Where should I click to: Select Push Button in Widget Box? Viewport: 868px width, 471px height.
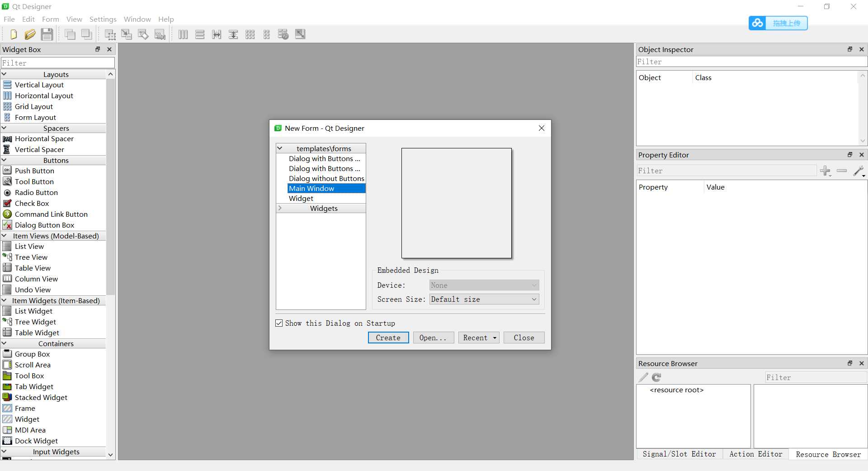34,171
